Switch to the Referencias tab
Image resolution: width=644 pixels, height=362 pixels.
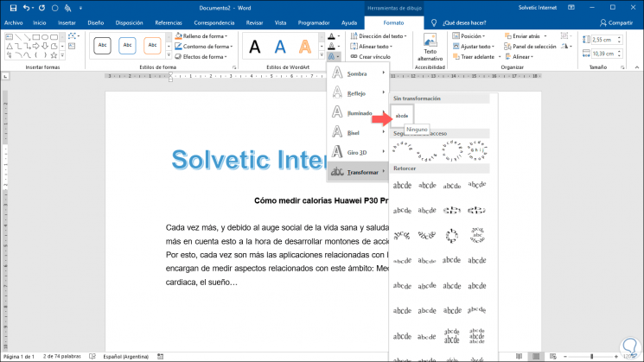[x=169, y=23]
